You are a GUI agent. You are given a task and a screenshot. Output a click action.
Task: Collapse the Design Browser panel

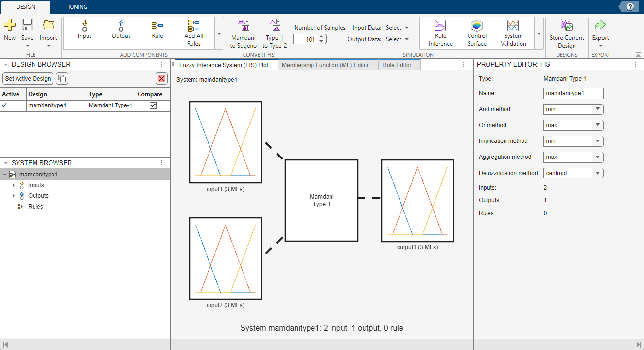[x=5, y=64]
